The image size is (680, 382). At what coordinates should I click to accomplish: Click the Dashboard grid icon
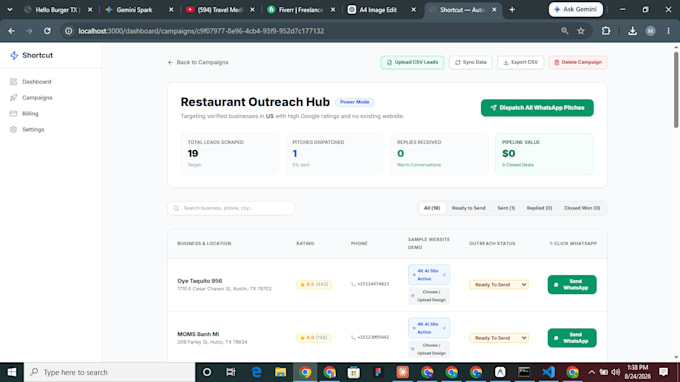point(13,82)
